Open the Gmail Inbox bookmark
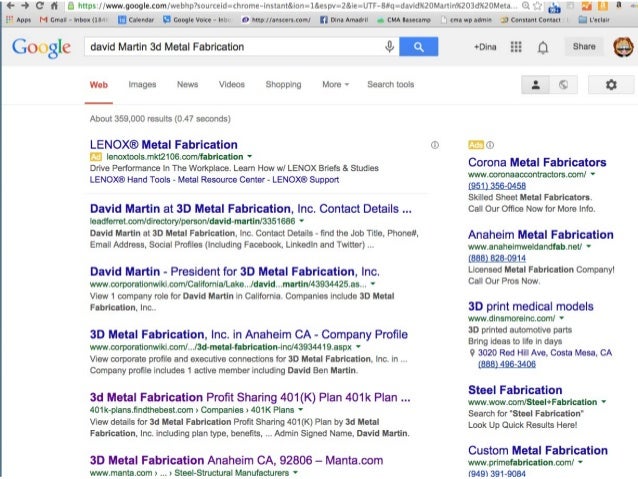 tap(74, 20)
